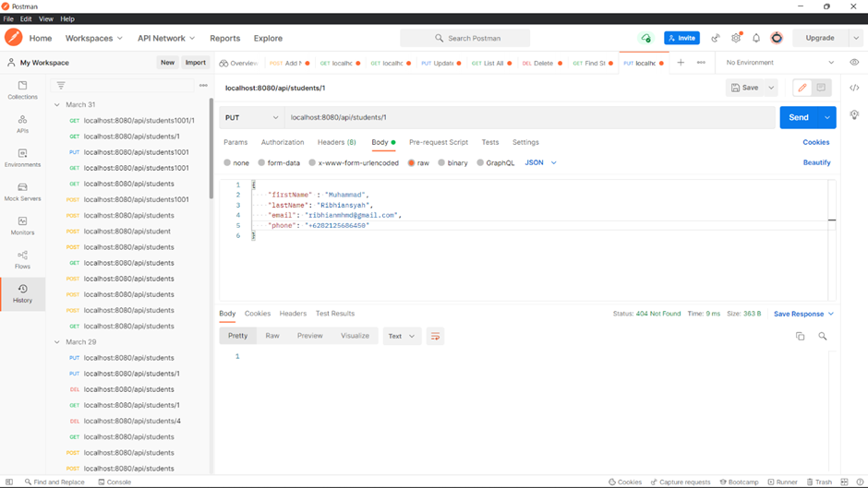Viewport: 868px width, 488px height.
Task: Click the sync cloud status icon
Action: (x=645, y=38)
